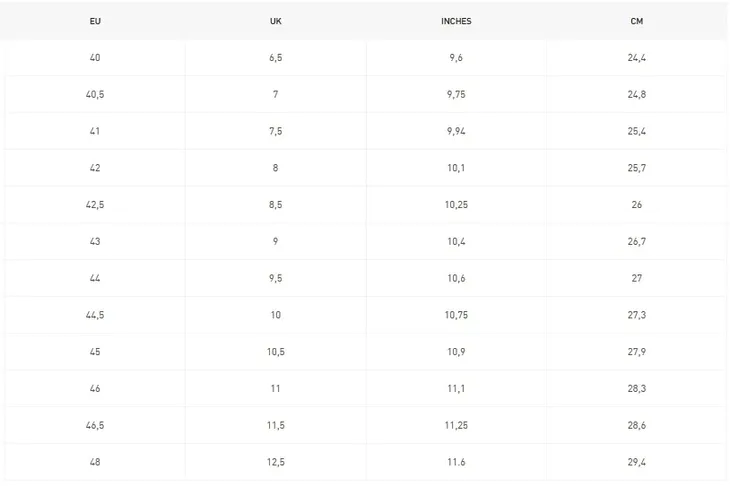Select UK size 9,5 cell
This screenshot has height=487, width=730.
point(276,278)
